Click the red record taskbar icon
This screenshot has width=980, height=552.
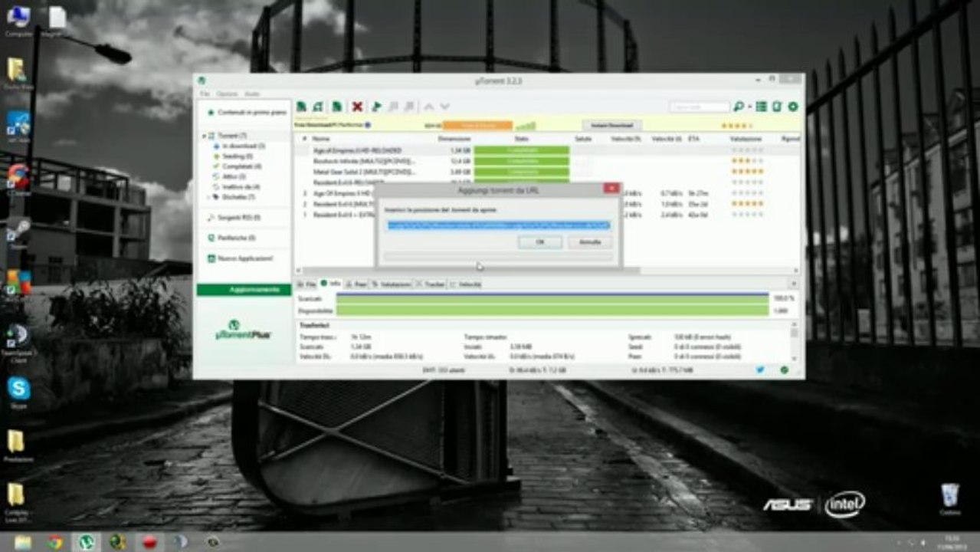point(149,542)
